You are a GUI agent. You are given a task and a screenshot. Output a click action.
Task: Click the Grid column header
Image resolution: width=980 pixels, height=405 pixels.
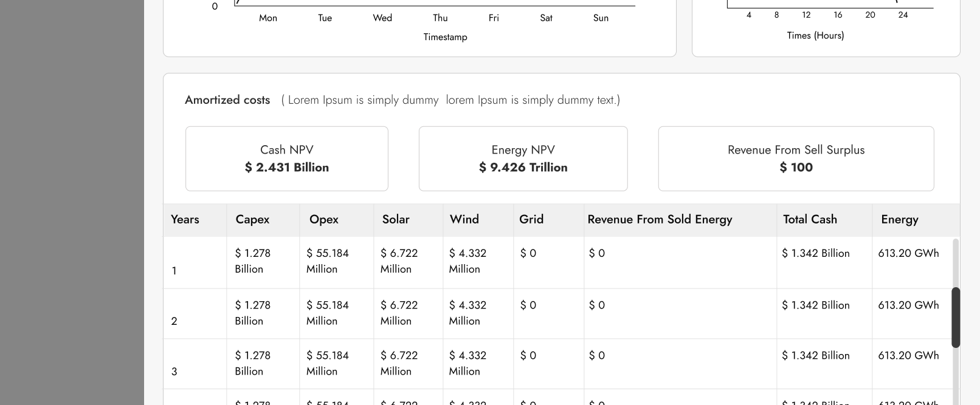(x=531, y=219)
